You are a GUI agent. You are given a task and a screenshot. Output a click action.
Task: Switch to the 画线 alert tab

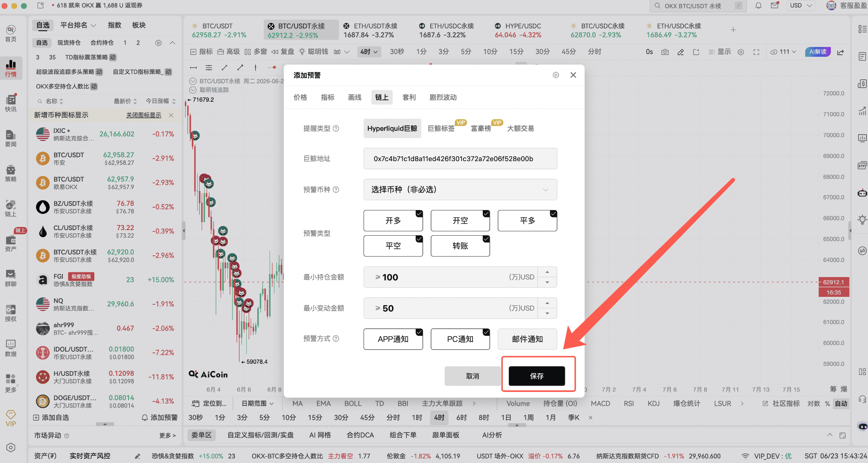[355, 97]
